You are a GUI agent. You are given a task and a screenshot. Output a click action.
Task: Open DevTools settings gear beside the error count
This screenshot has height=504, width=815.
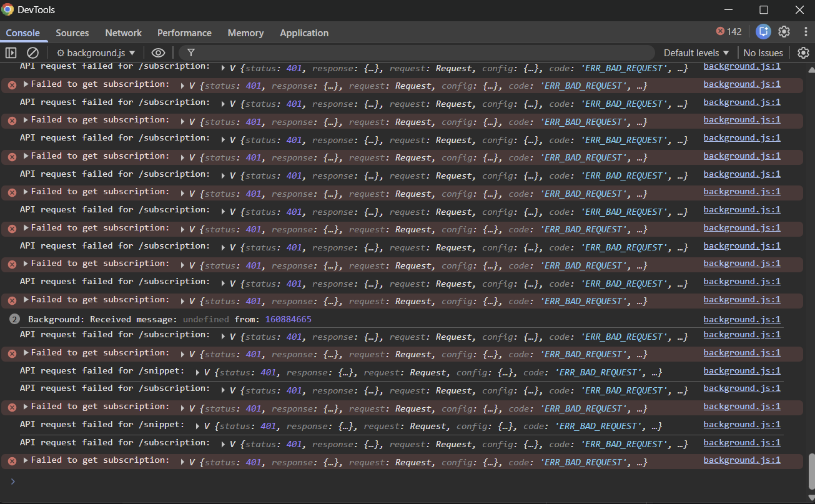pos(784,32)
